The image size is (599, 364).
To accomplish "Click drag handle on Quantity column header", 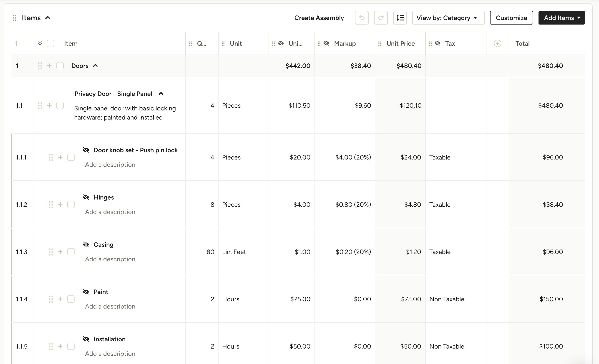I will (x=190, y=44).
